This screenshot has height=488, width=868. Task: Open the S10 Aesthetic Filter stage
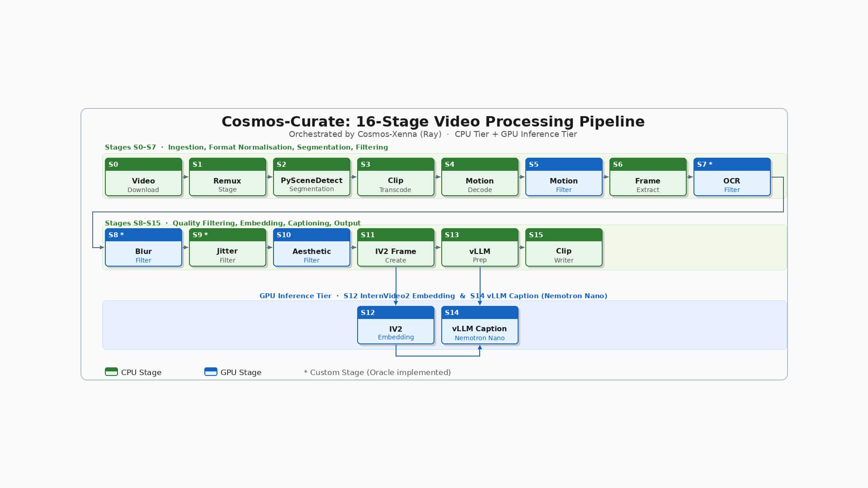point(311,248)
